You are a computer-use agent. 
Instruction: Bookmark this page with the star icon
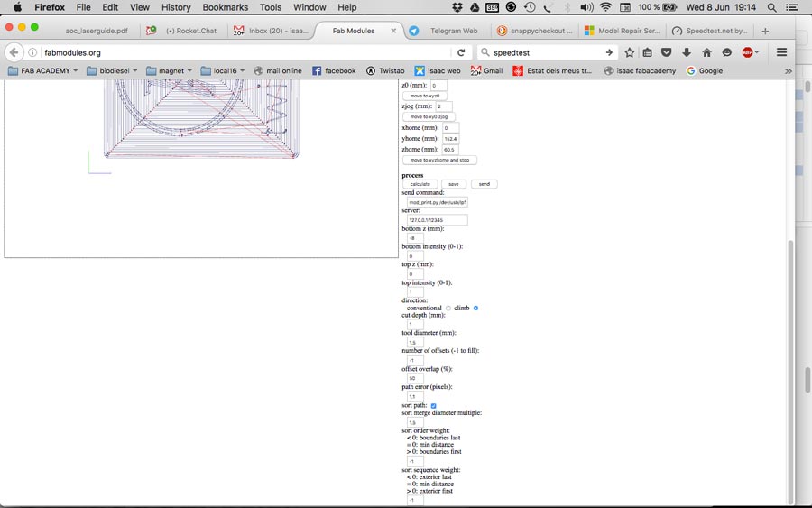click(629, 52)
